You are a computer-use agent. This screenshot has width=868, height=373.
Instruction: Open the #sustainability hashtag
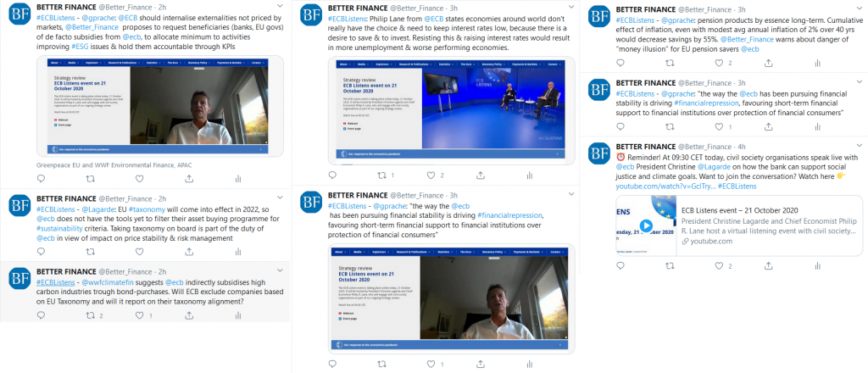pyautogui.click(x=59, y=228)
